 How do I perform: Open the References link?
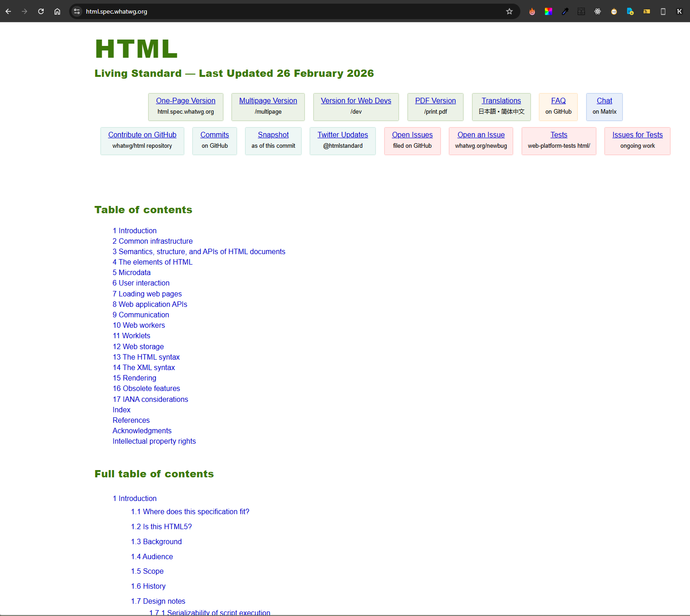[131, 420]
